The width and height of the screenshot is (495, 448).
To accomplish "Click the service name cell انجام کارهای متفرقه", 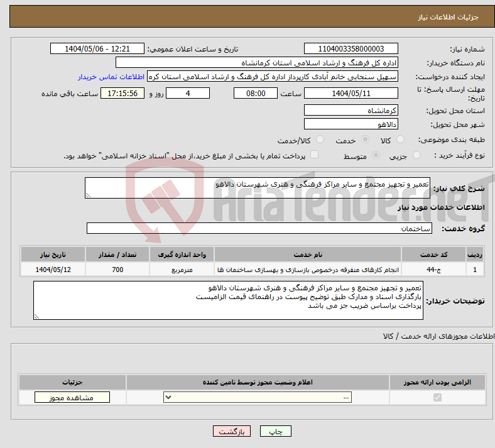I will [x=308, y=270].
